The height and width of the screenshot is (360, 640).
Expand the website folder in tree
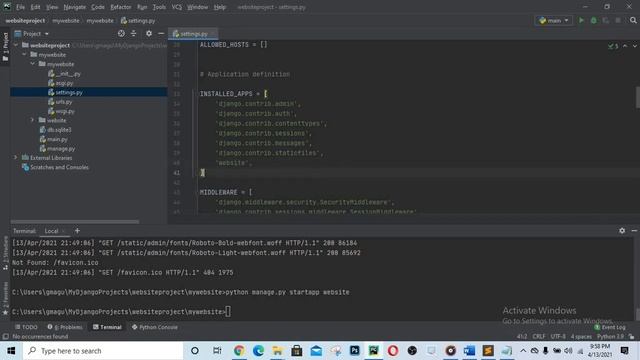[x=33, y=120]
